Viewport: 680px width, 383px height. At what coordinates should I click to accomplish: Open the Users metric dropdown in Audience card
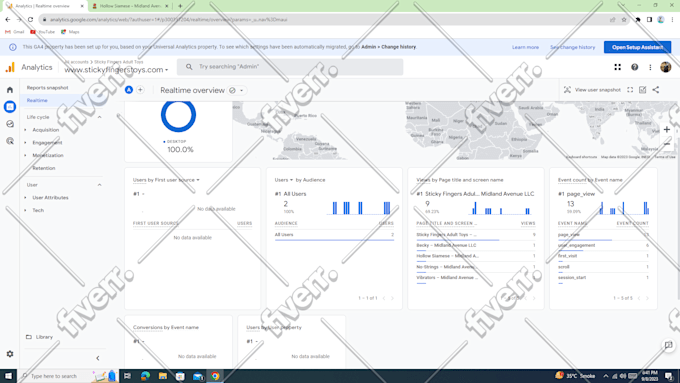284,180
